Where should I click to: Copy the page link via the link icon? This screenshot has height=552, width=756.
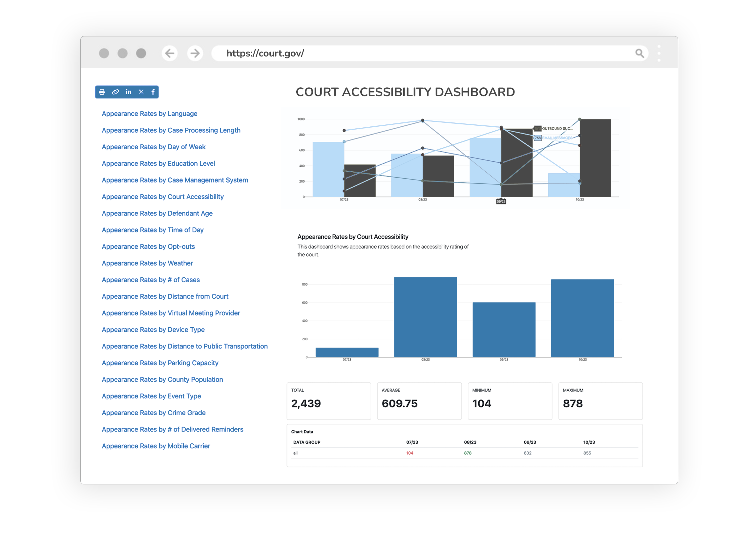pyautogui.click(x=115, y=92)
